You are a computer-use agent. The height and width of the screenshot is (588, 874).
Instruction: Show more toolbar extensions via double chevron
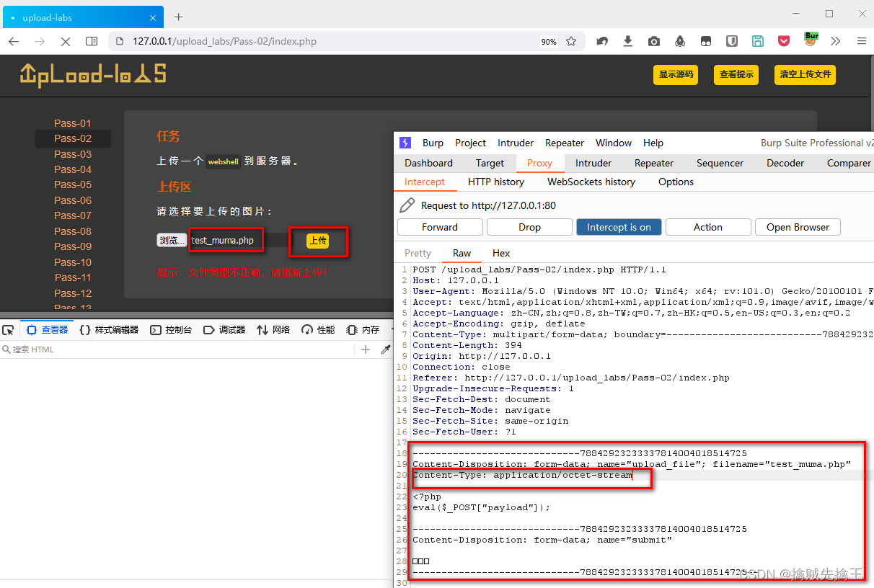836,41
